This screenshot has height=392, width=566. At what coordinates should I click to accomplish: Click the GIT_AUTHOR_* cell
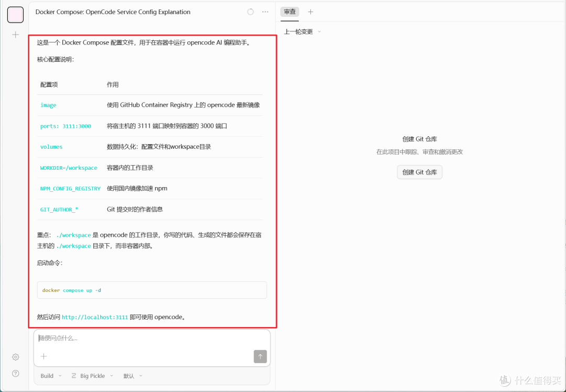59,209
